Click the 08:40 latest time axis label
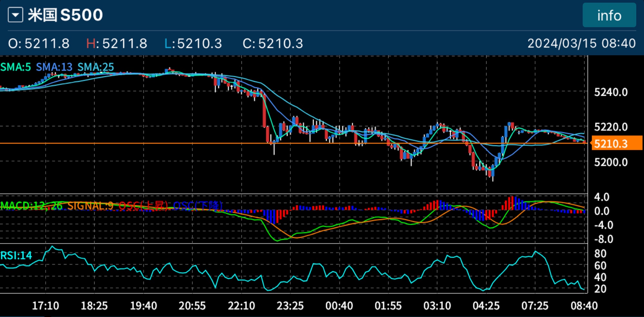The image size is (644, 317). [584, 305]
